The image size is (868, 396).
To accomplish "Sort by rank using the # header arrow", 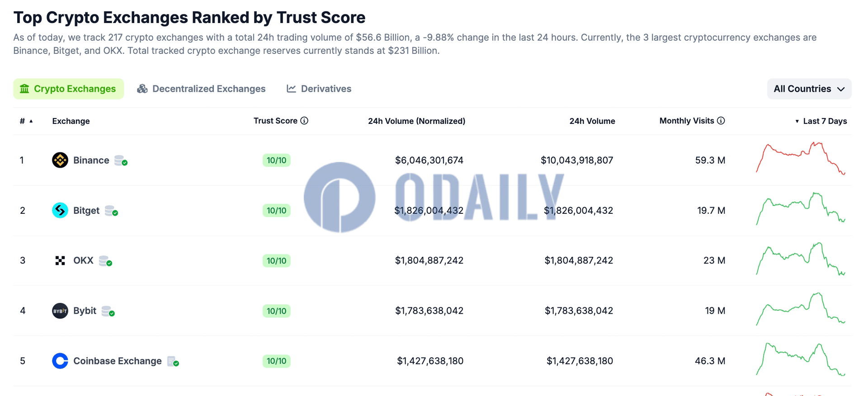I will click(31, 121).
